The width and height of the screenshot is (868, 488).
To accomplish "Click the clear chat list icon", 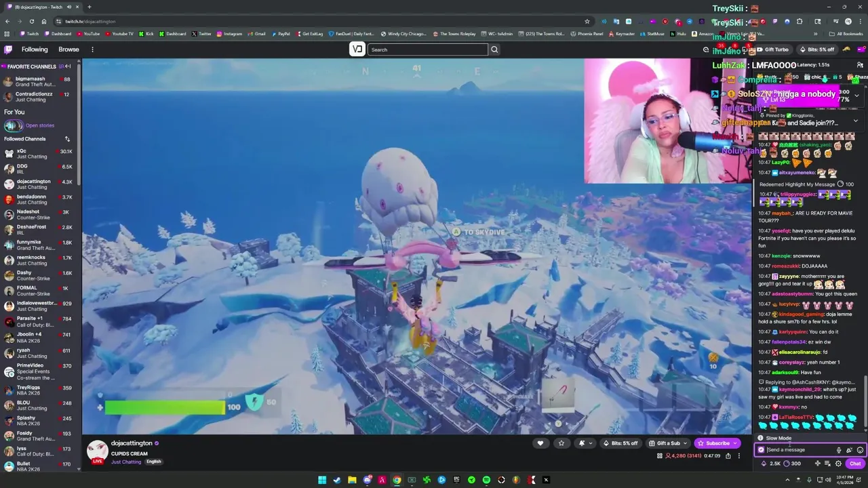I will (x=827, y=464).
